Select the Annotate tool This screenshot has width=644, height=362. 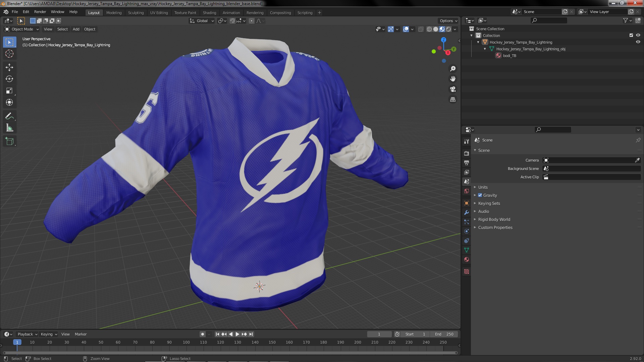pyautogui.click(x=9, y=116)
